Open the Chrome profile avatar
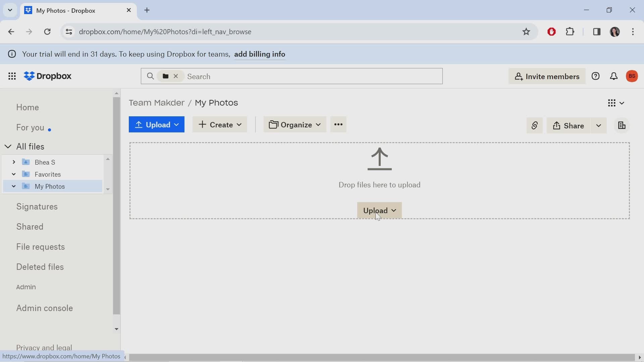 click(x=615, y=32)
